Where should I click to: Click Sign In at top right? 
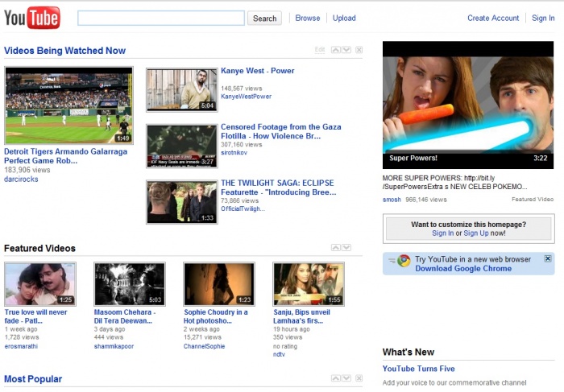pos(543,18)
